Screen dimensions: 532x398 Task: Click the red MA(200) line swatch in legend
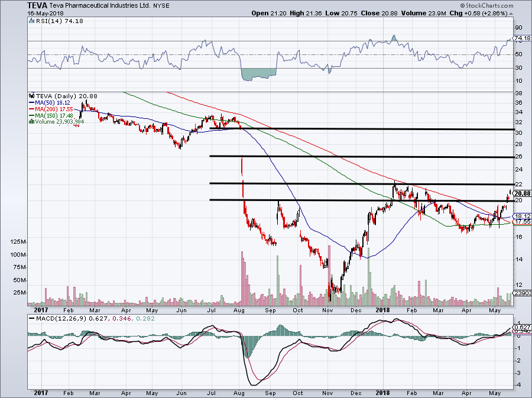[32, 109]
